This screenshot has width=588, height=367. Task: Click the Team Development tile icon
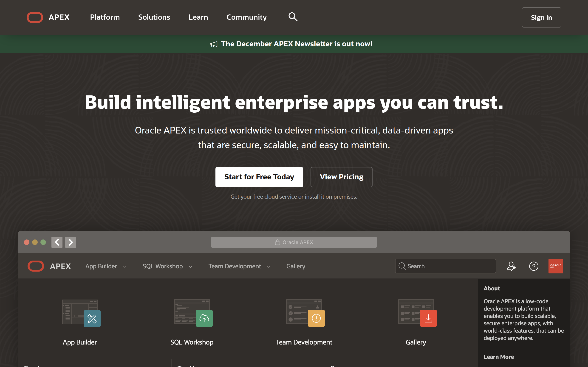tap(316, 318)
